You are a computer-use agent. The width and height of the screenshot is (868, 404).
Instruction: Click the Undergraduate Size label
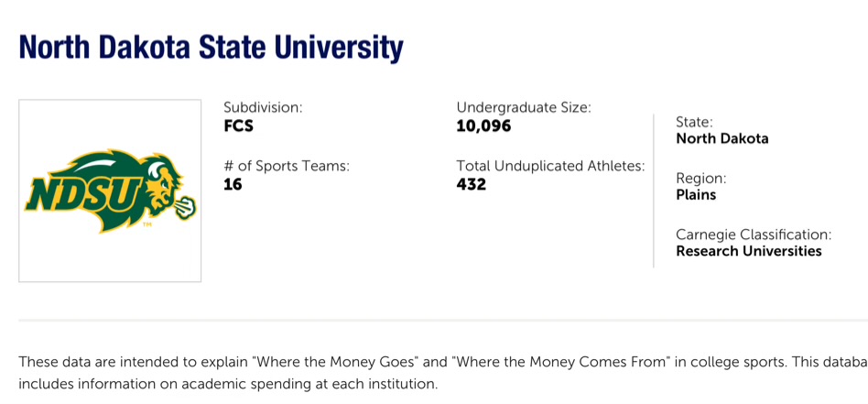tap(524, 107)
